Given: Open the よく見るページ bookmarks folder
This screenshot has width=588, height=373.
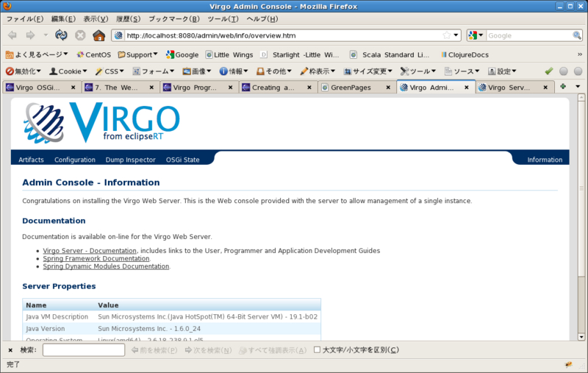Looking at the screenshot, I should 37,54.
